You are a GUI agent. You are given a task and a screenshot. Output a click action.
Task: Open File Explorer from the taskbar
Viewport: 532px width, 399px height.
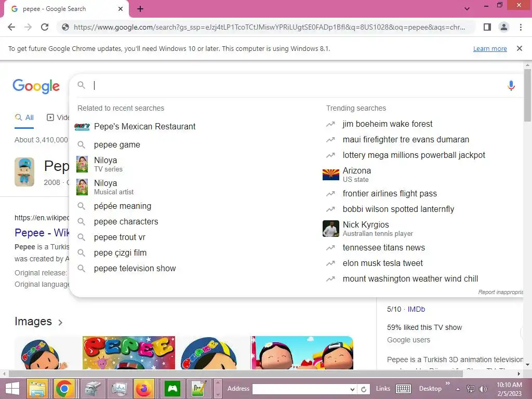point(37,389)
